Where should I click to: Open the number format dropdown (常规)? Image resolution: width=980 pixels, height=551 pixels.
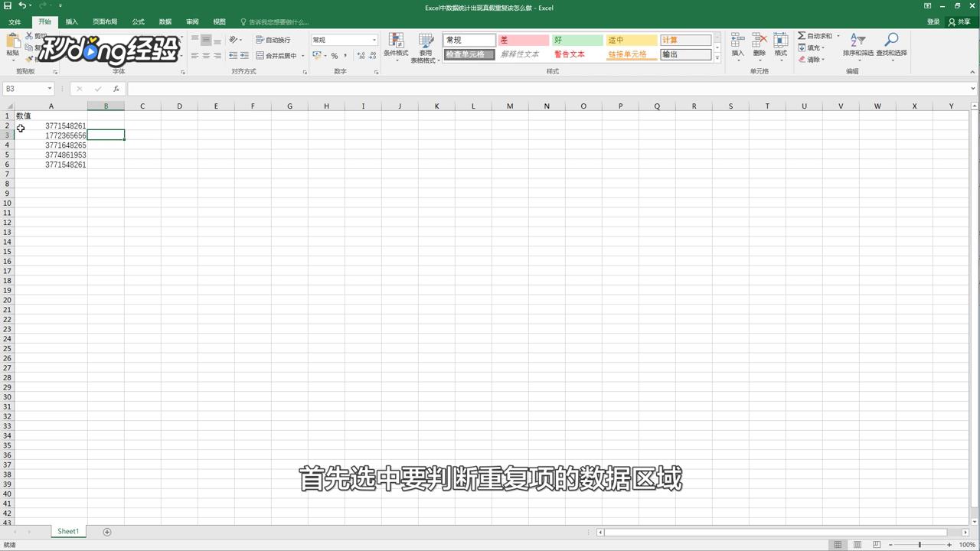(x=374, y=40)
